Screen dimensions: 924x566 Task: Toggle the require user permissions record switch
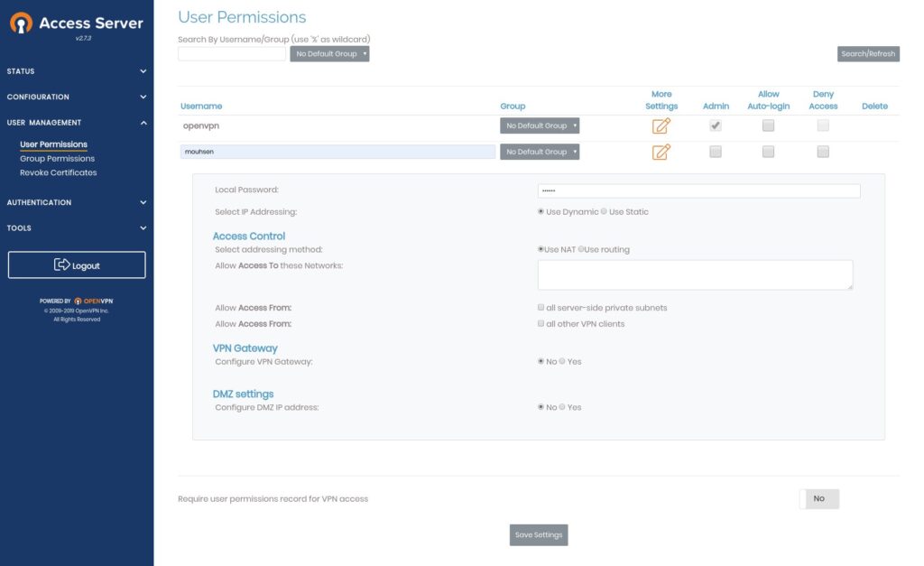coord(819,499)
